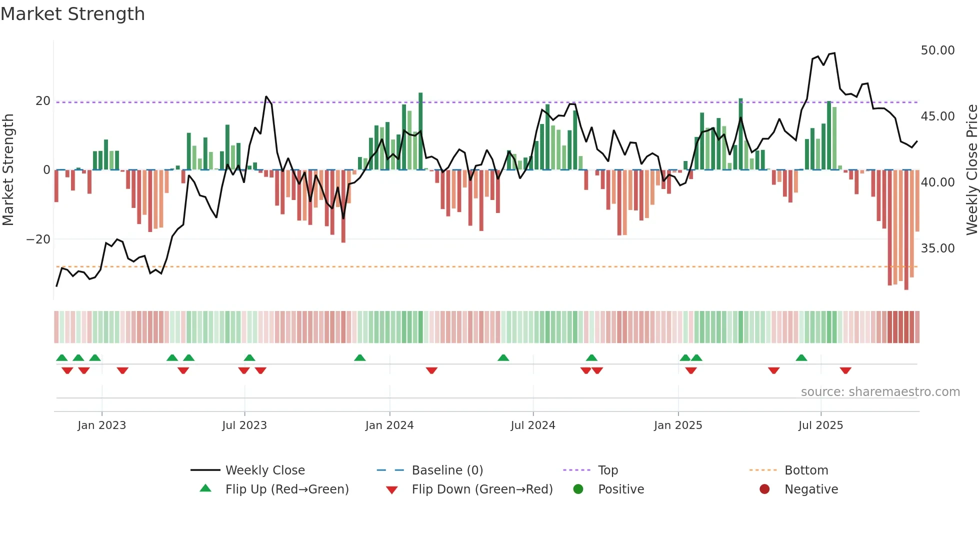Image resolution: width=980 pixels, height=551 pixels.
Task: Click the green flip-up marker just before Jul 2025
Action: [x=801, y=357]
